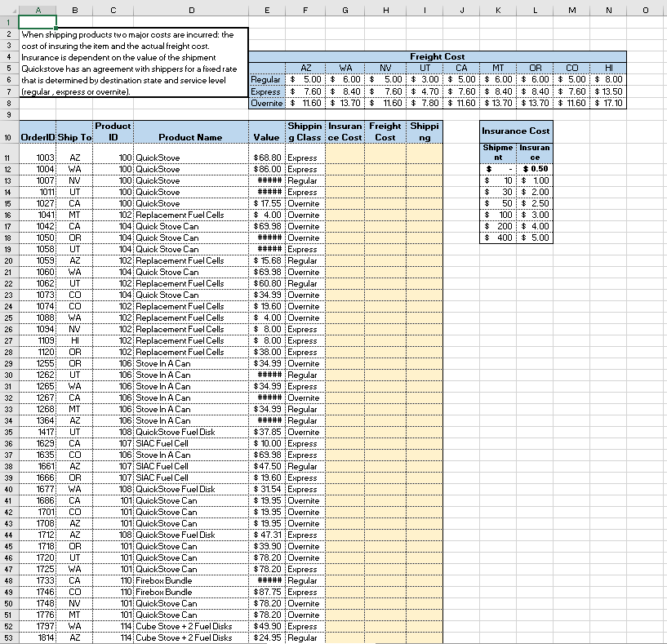Select Freight Cost cell for order 1004
667x644 pixels.
[385, 169]
